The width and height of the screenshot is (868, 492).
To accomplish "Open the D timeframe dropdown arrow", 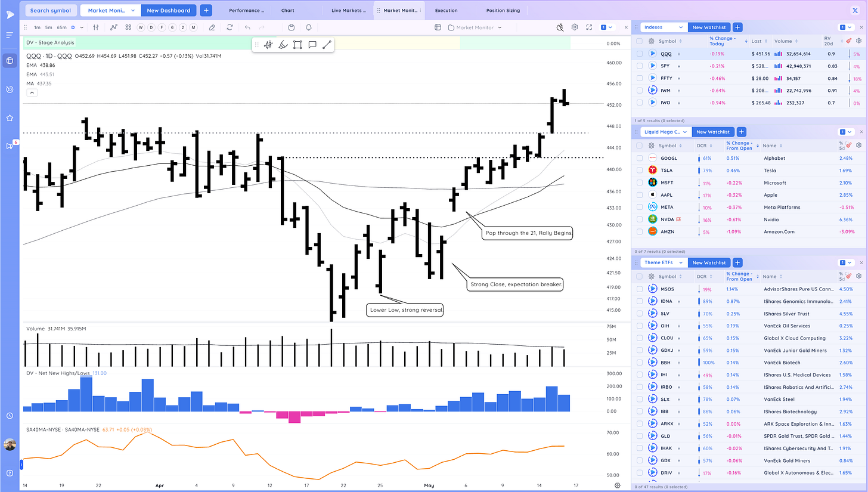I will (82, 27).
